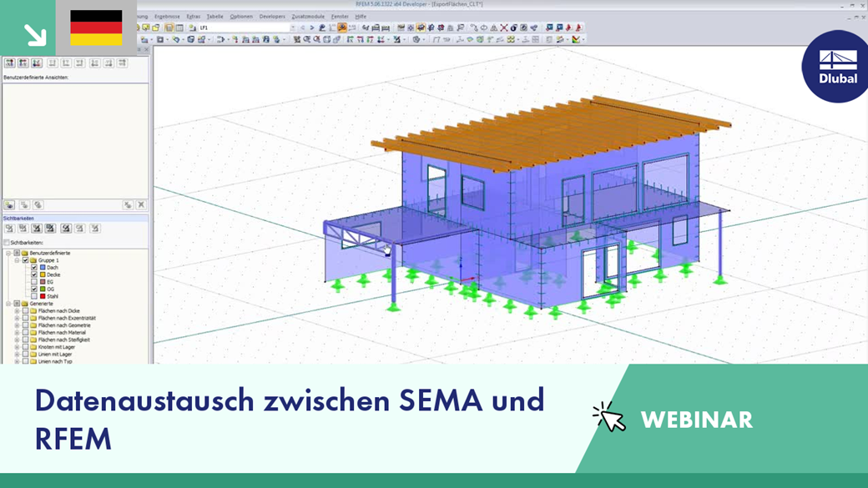Expand Flächen nach Dicke node
868x488 pixels.
18,311
